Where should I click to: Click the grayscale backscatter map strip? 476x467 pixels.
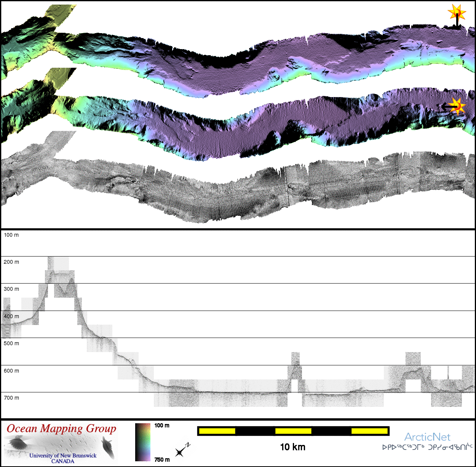pyautogui.click(x=228, y=190)
